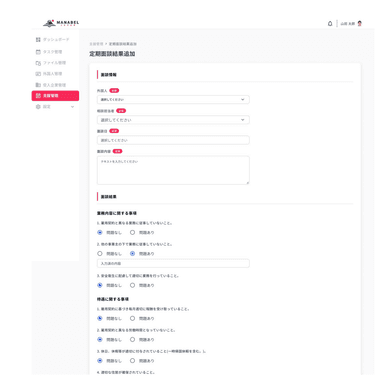This screenshot has height=381, width=390.
Task: Click the MANABEL logo
Action: (61, 23)
